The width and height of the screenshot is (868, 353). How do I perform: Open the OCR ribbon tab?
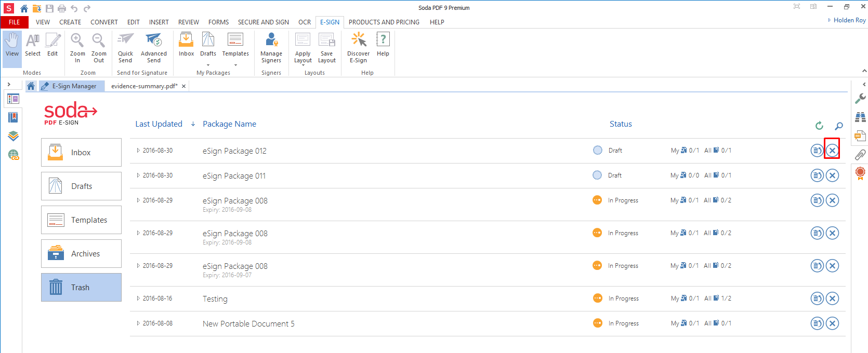305,22
